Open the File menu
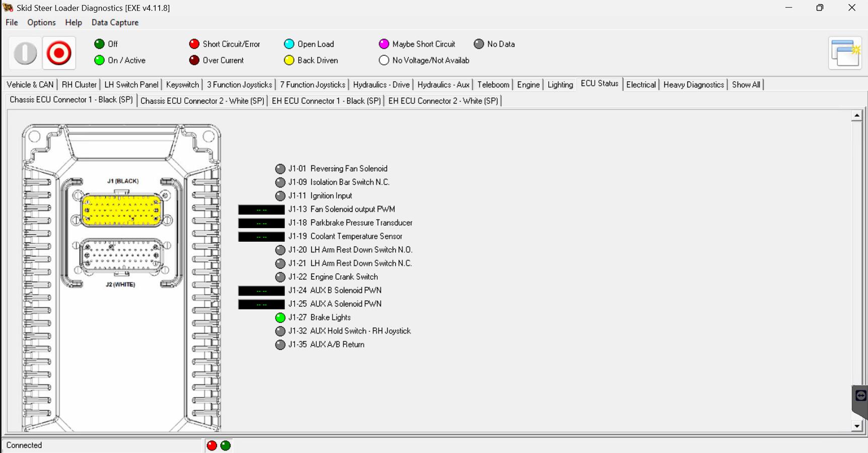Viewport: 868px width, 453px height. point(12,23)
